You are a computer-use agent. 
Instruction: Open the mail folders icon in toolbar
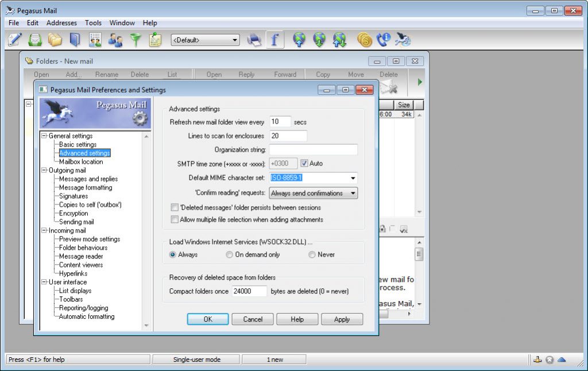[x=55, y=40]
